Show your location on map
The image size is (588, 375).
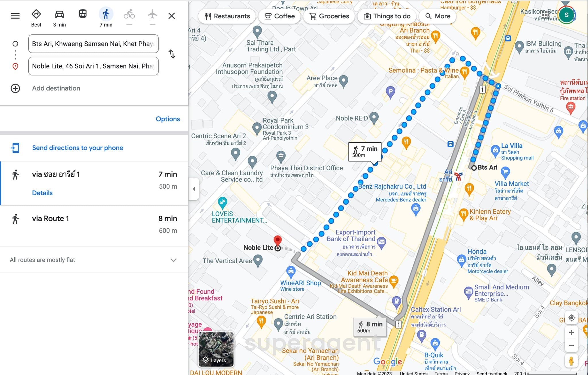[571, 318]
